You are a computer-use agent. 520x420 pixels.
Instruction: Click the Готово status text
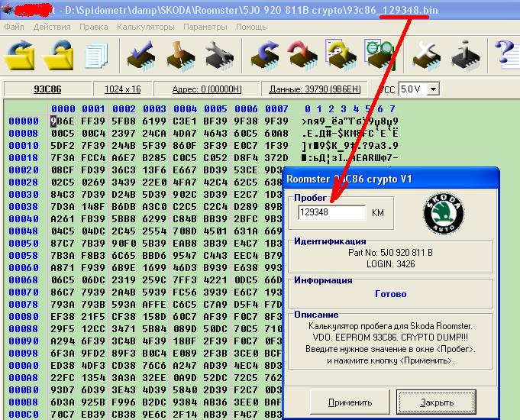point(390,294)
